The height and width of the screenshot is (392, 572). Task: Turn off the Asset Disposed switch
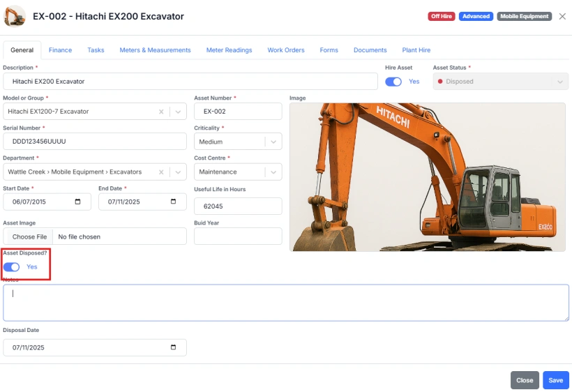pyautogui.click(x=12, y=267)
